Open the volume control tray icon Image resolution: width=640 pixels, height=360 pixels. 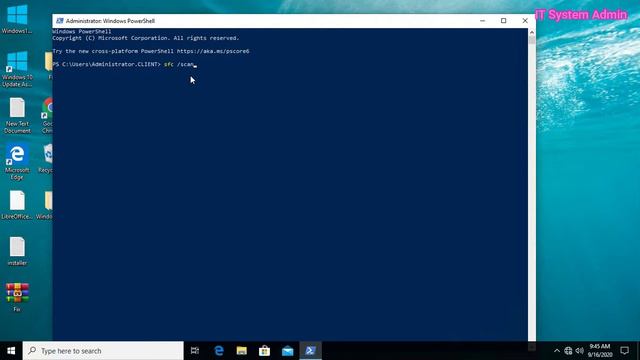(580, 351)
